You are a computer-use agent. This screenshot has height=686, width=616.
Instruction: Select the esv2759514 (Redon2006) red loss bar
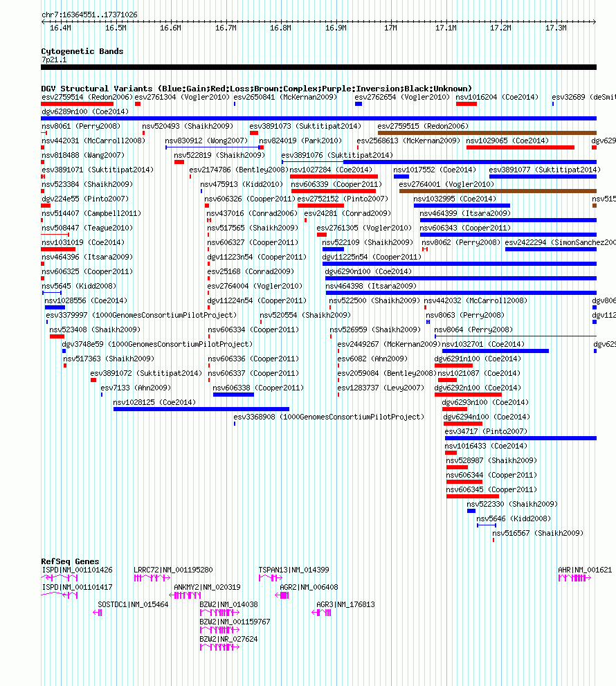pos(77,104)
